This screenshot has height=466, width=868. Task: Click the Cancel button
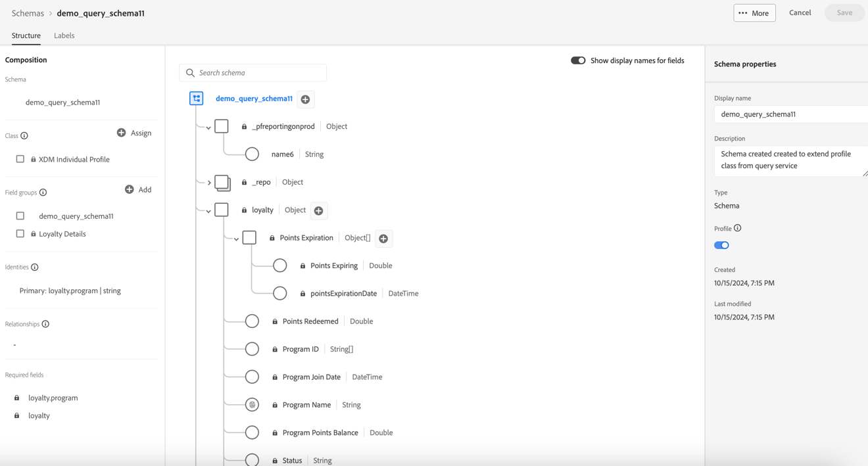pyautogui.click(x=800, y=12)
